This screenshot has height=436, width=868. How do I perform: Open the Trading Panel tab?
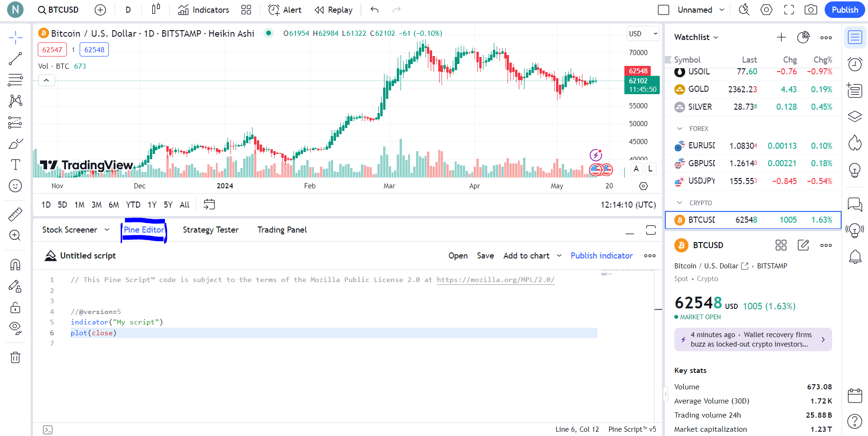[x=282, y=230]
